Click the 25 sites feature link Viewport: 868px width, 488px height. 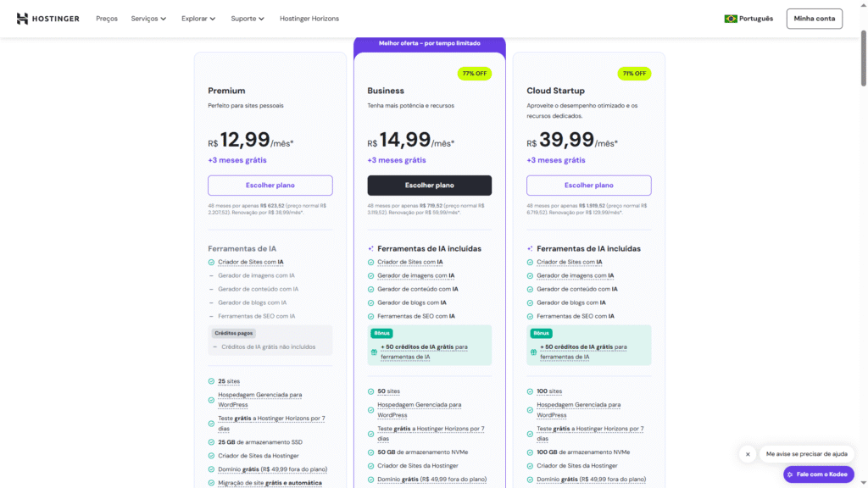click(229, 381)
